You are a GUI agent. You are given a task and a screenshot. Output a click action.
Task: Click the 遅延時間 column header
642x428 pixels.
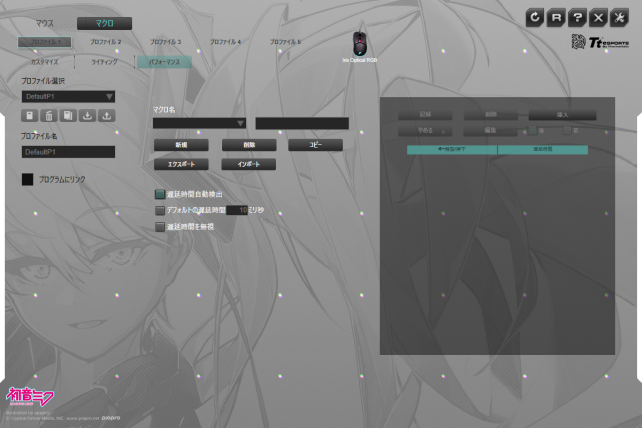point(543,149)
